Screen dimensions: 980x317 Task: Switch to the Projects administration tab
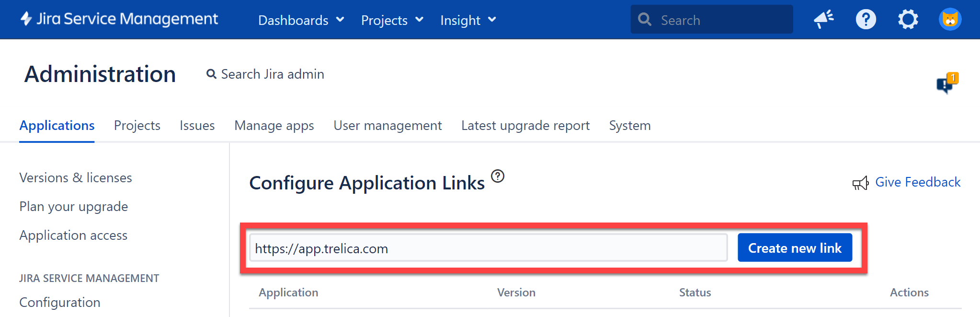click(x=137, y=126)
